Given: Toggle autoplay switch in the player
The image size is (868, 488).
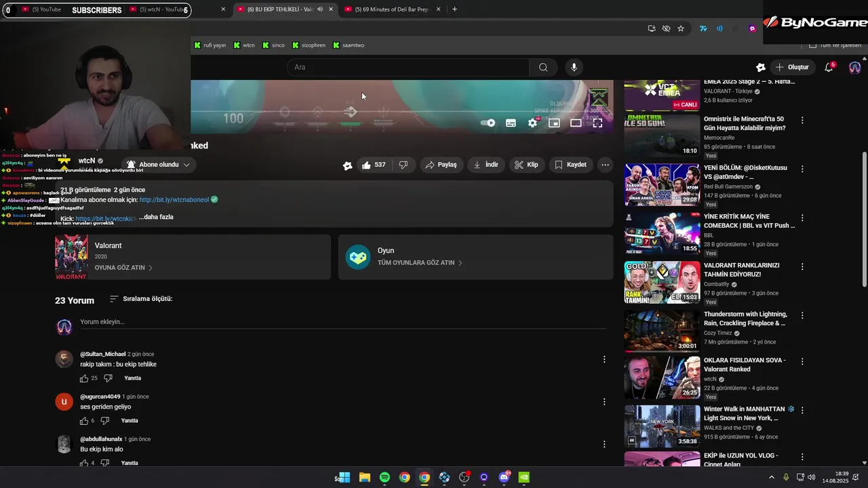Looking at the screenshot, I should click(x=488, y=123).
